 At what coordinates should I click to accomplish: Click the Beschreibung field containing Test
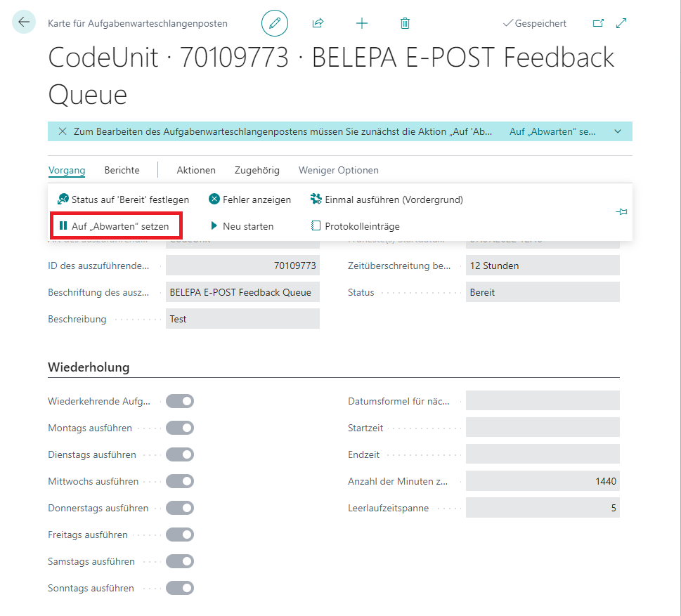click(x=242, y=319)
